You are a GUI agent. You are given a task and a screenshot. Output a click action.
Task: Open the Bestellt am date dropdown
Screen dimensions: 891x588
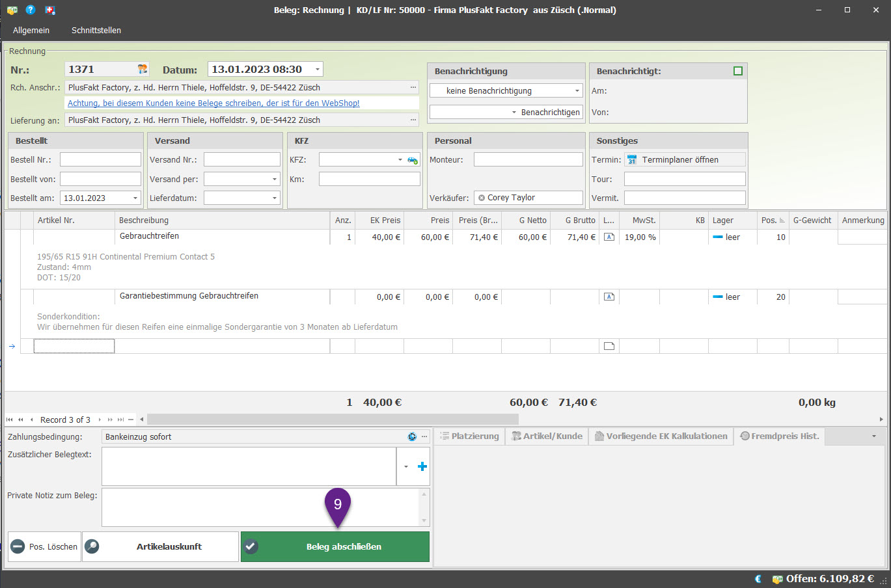coord(135,198)
